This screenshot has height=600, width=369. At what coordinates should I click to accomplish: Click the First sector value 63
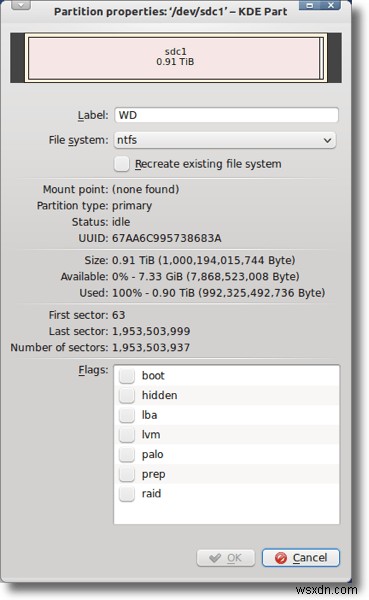pyautogui.click(x=118, y=315)
